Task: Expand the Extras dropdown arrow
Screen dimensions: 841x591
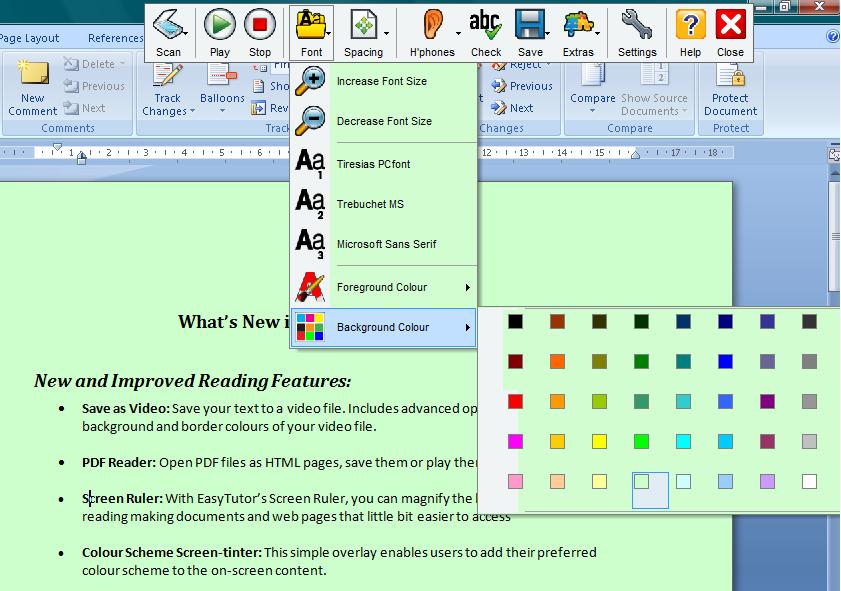Action: click(x=597, y=33)
